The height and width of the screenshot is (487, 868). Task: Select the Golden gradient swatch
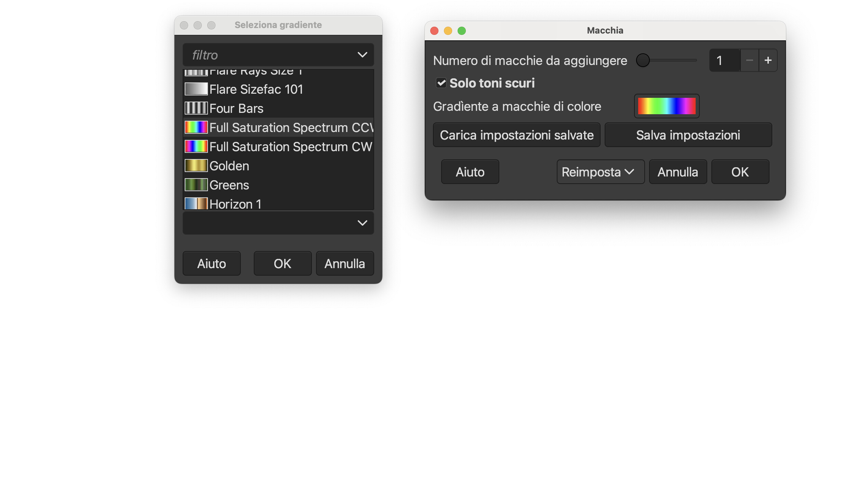tap(196, 166)
